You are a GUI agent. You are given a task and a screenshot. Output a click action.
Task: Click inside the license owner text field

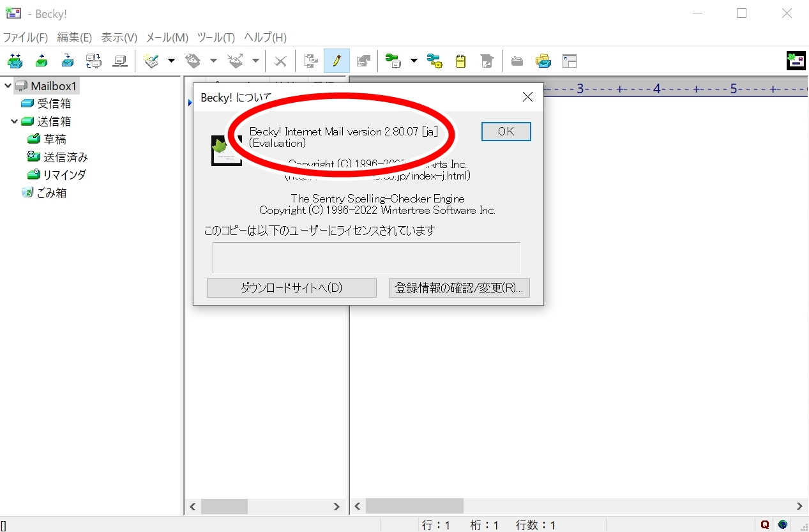click(366, 257)
